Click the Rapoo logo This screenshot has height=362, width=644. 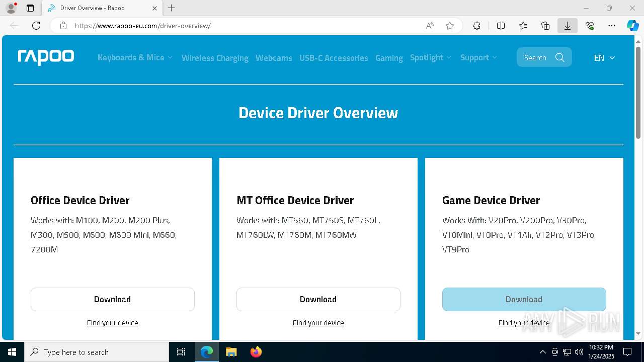pyautogui.click(x=46, y=57)
